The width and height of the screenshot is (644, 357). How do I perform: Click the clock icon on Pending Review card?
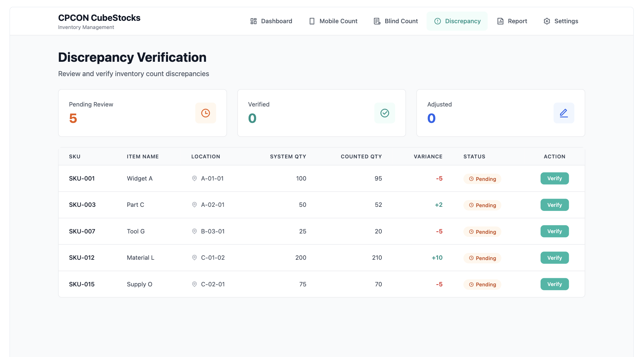point(206,113)
